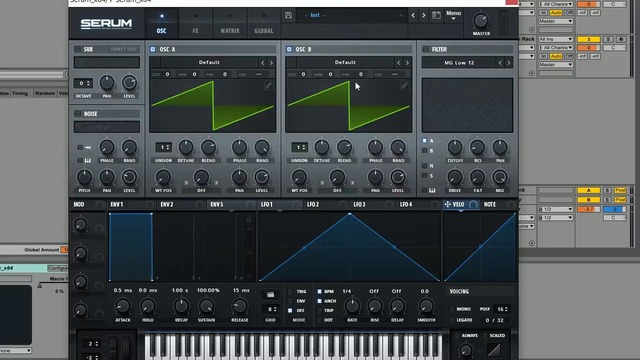The image size is (640, 360).
Task: Click the envelope zoom magnifier icon
Action: [x=249, y=252]
